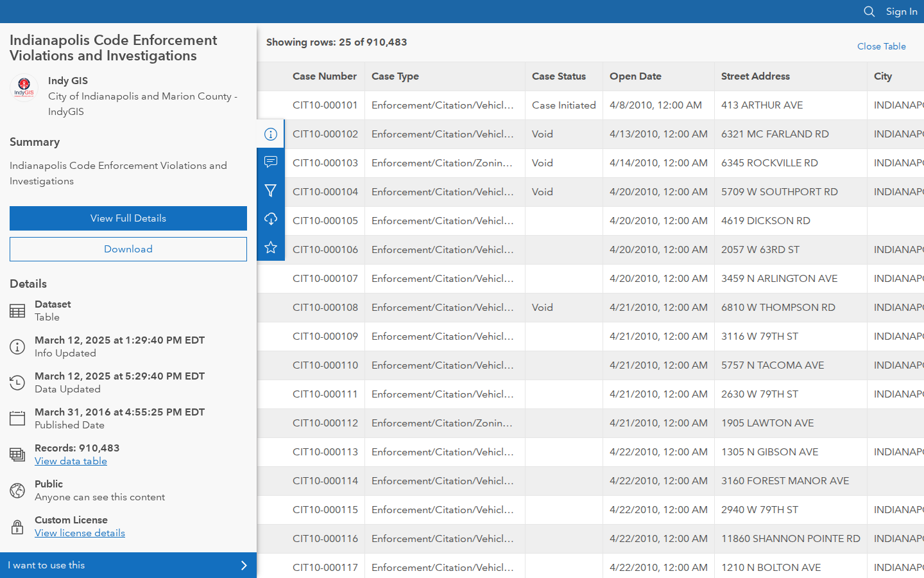This screenshot has height=578, width=924.
Task: Open the View data table link
Action: click(71, 461)
